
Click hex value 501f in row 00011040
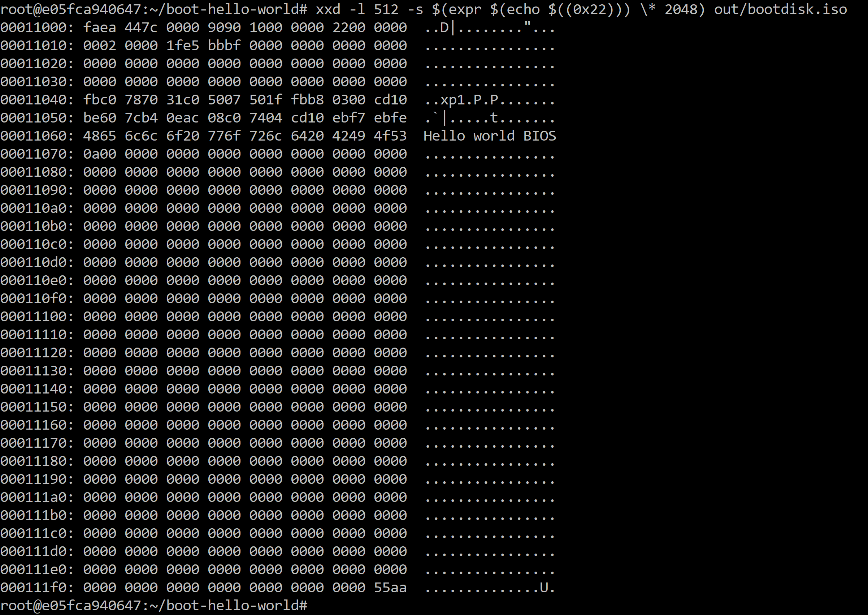coord(266,100)
